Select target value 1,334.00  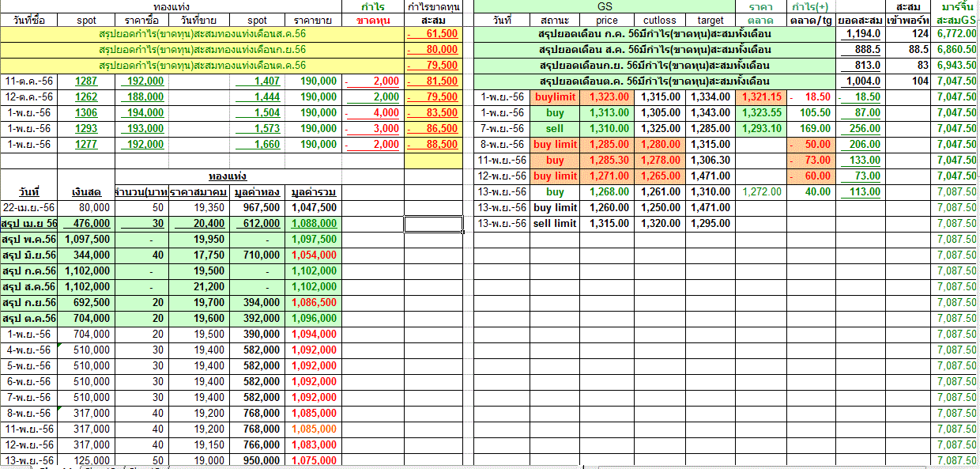pyautogui.click(x=709, y=96)
